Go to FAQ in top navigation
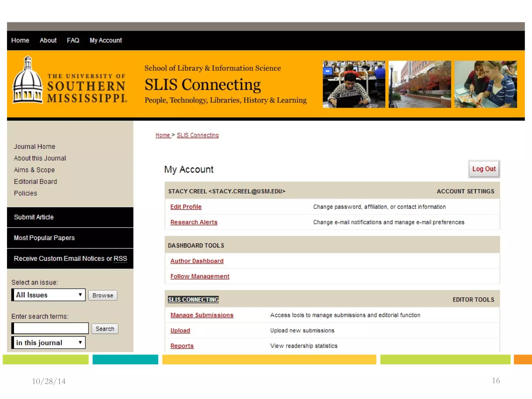The width and height of the screenshot is (532, 399). (x=73, y=40)
